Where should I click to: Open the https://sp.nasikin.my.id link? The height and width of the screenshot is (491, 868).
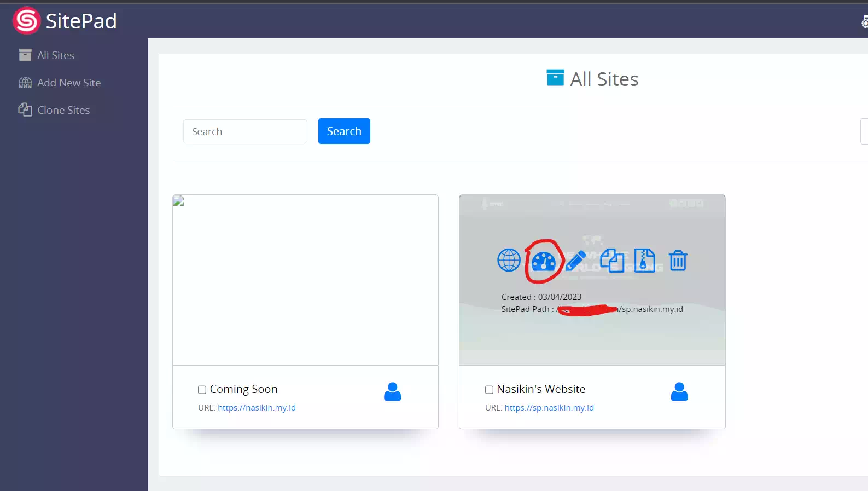[x=549, y=408]
